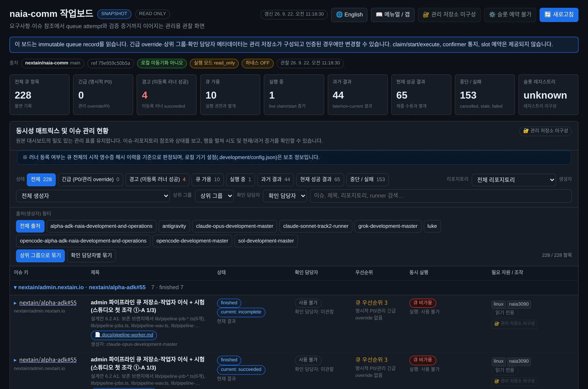Image resolution: width=588 pixels, height=389 pixels.
Task: Select the antigravity source filter
Action: click(x=174, y=226)
